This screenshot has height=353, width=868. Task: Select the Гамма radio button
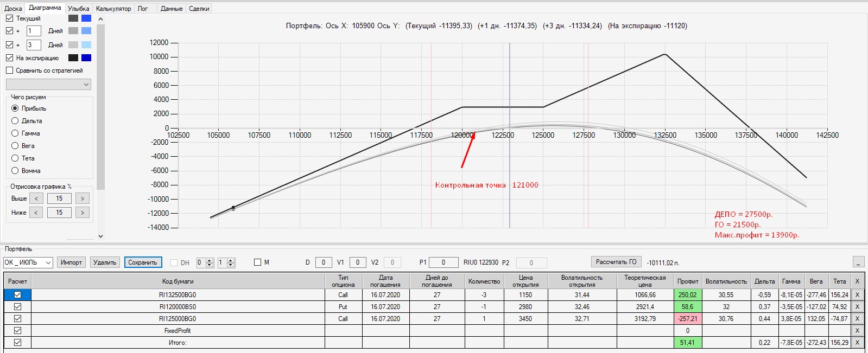point(15,133)
